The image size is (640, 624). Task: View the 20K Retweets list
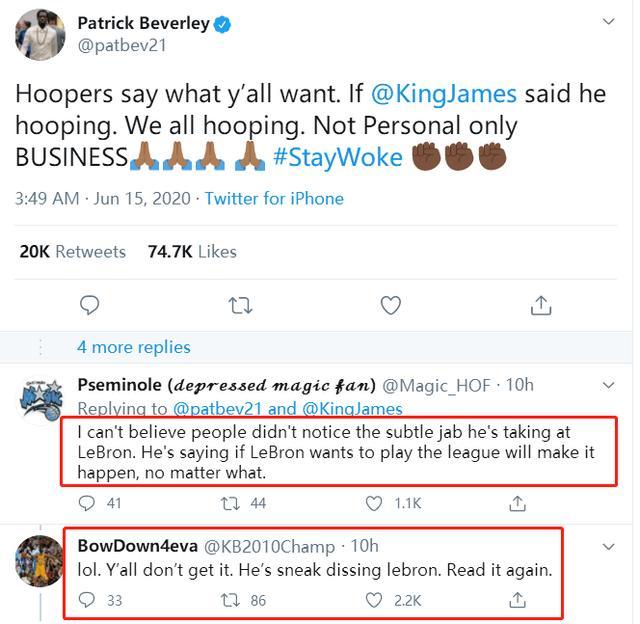tap(73, 251)
